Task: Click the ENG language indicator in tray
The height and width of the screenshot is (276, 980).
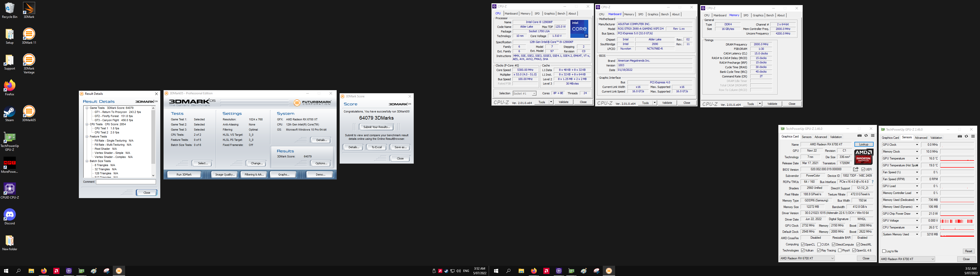Action: tap(466, 271)
